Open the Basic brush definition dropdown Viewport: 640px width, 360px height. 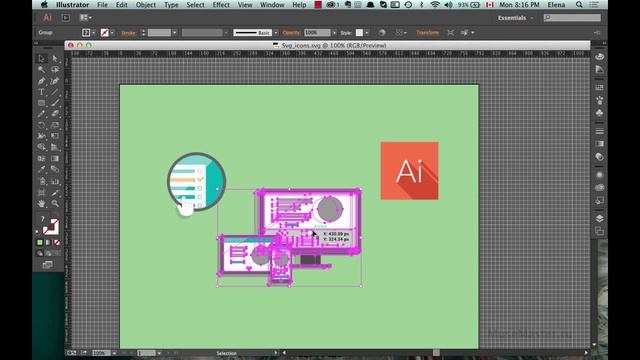(x=276, y=33)
